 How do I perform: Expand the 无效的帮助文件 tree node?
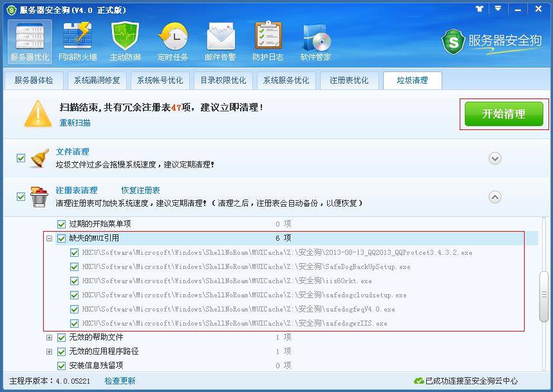(x=50, y=337)
